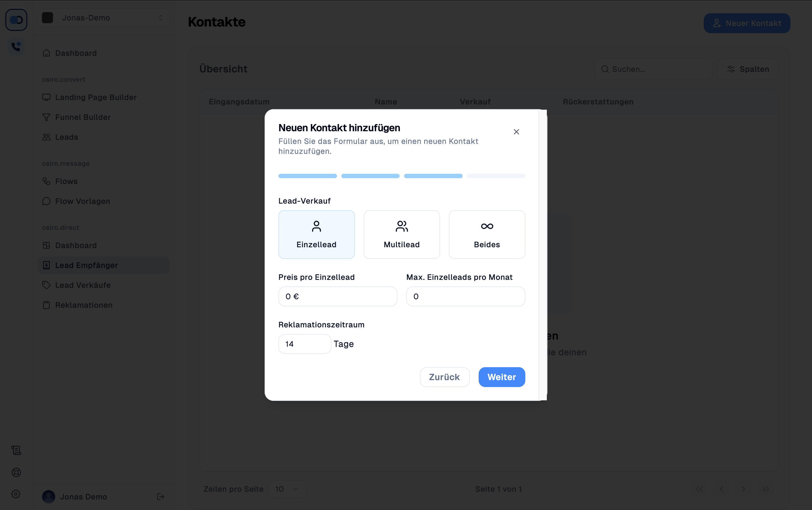Open the changelog scroll icon
Viewport: 812px width, 510px height.
click(16, 450)
